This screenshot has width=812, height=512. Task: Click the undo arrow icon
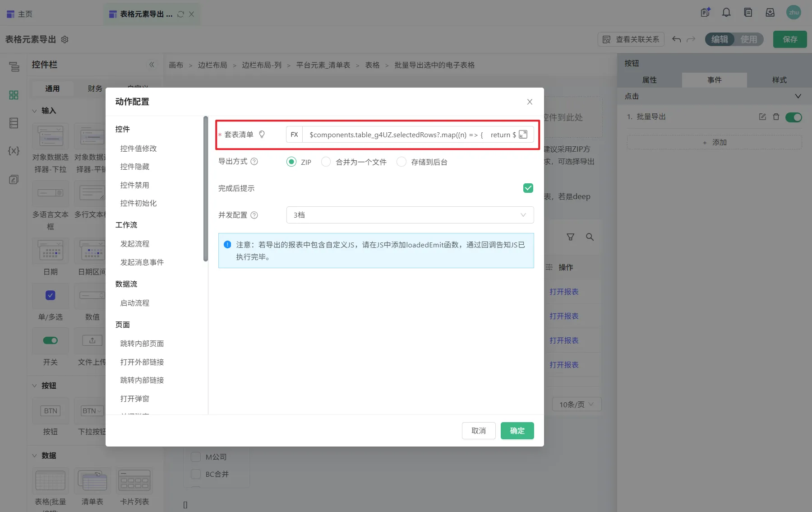point(676,39)
